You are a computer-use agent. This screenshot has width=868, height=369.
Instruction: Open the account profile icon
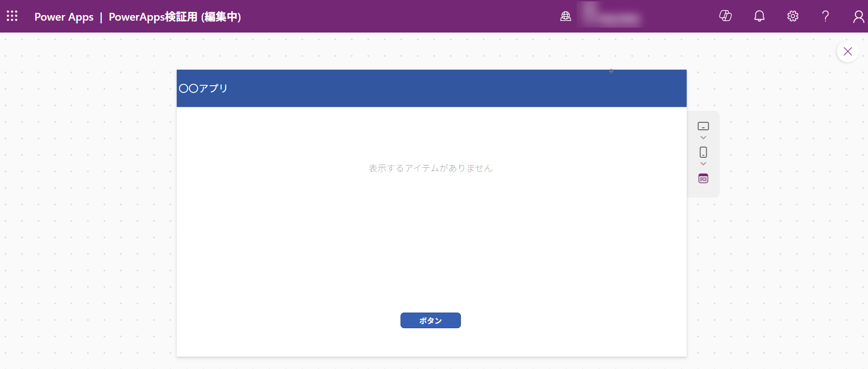pos(858,17)
